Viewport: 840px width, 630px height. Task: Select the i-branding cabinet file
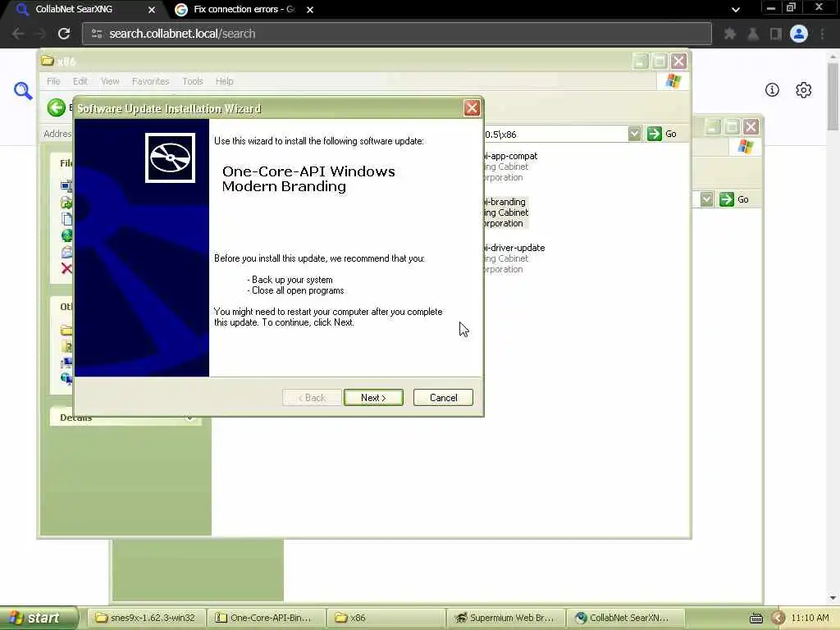[505, 212]
